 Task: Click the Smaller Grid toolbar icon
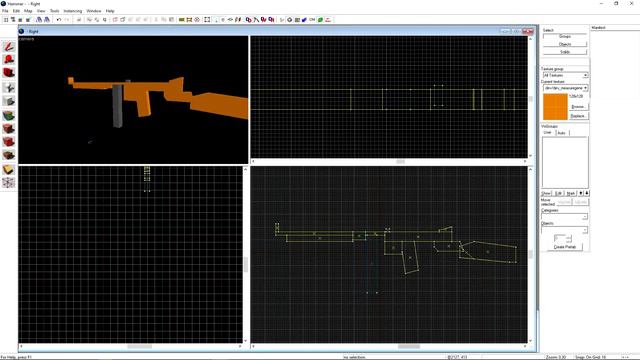point(20,20)
